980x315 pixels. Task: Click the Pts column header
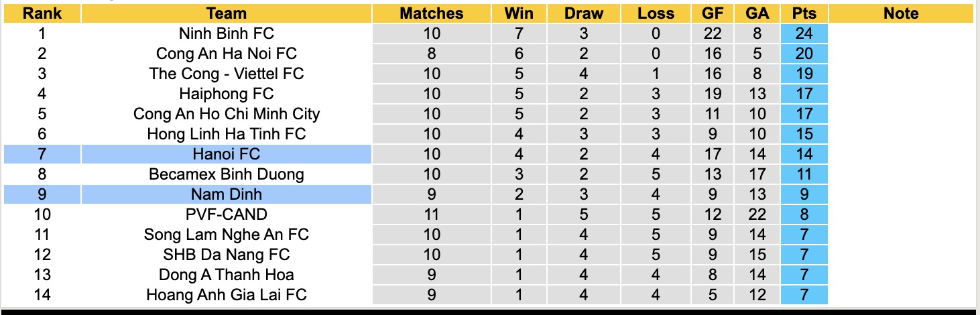[804, 13]
